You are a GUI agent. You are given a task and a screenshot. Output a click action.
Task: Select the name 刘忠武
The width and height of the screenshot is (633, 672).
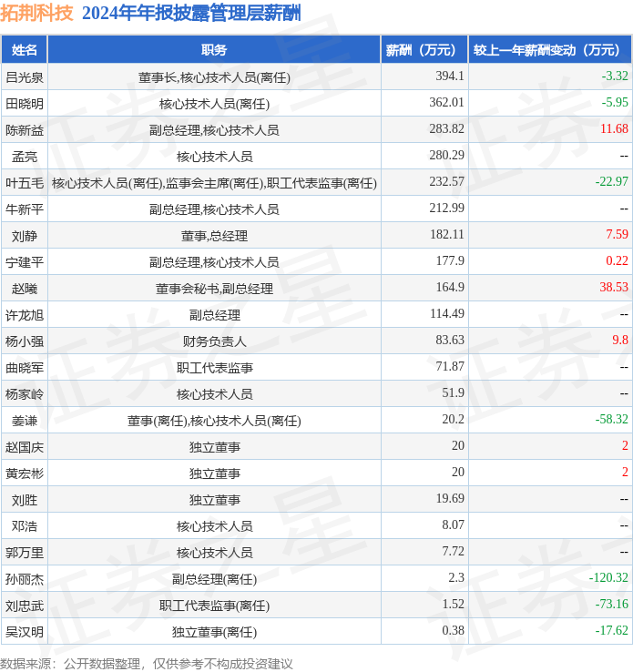(25, 606)
